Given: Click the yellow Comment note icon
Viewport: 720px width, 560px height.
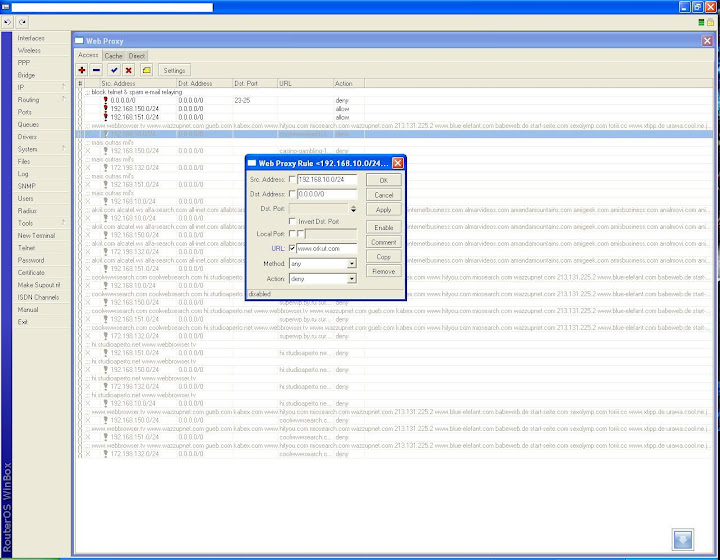Looking at the screenshot, I should (x=146, y=70).
